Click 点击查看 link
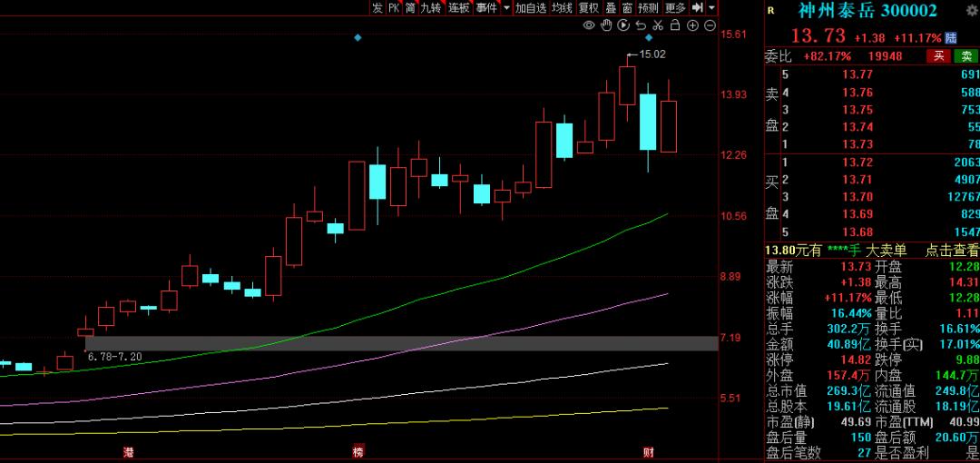980x463 pixels. tap(952, 251)
